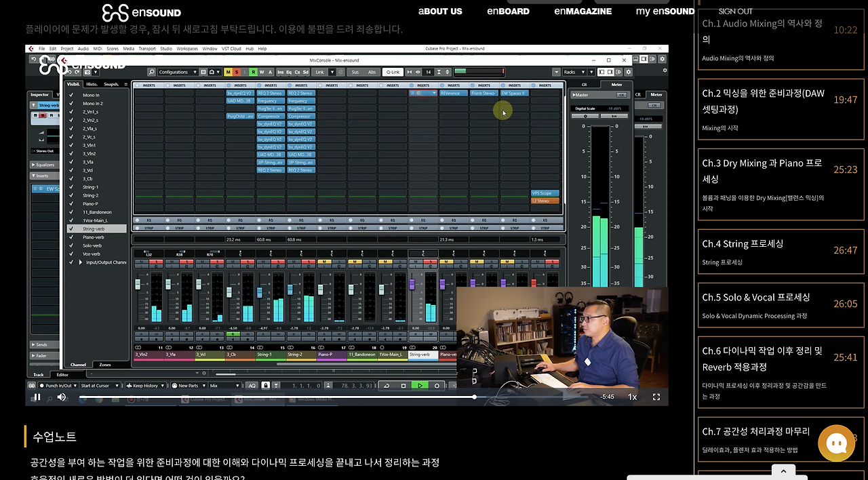Click the SIGN OUT link
The image size is (868, 480).
click(x=736, y=12)
